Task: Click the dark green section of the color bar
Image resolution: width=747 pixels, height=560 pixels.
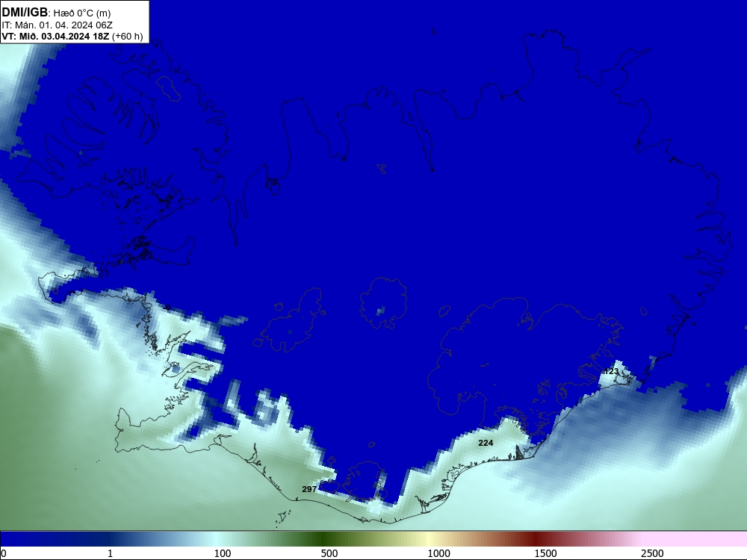Action: point(323,539)
